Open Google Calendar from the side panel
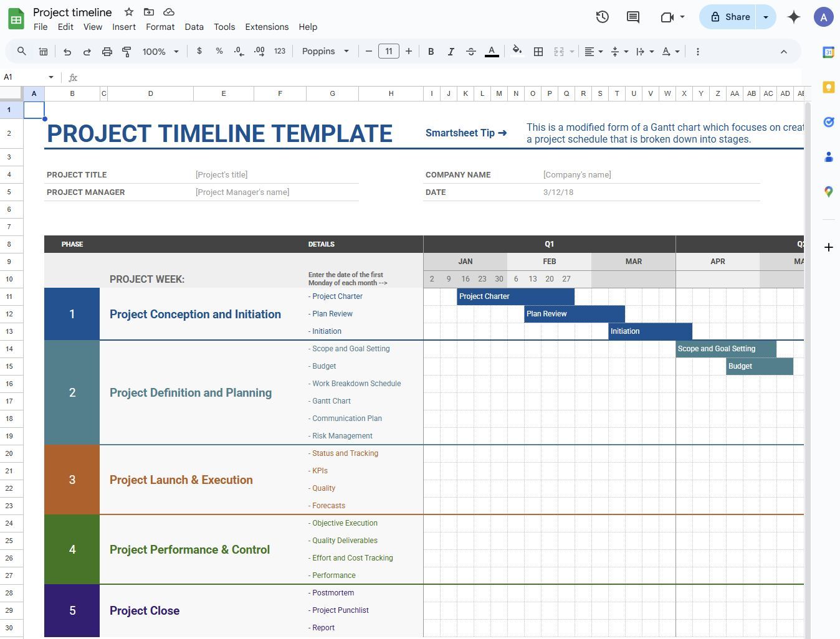Image resolution: width=840 pixels, height=639 pixels. (x=828, y=52)
